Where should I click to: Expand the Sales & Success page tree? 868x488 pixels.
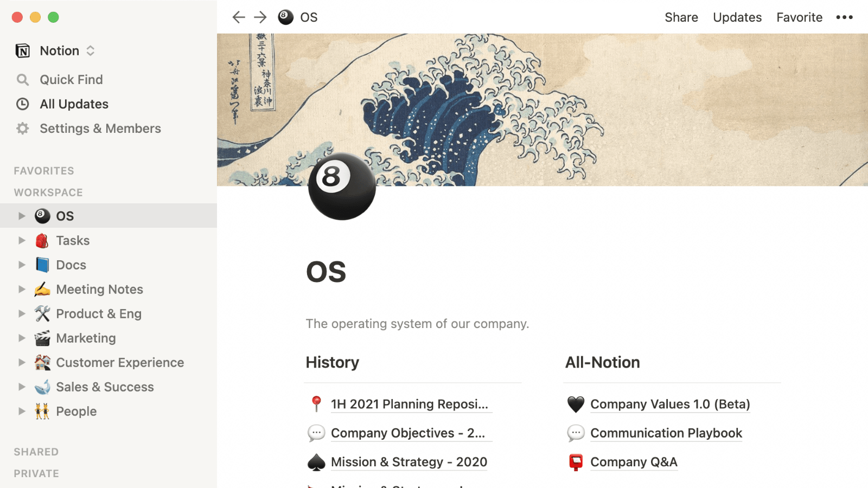click(x=22, y=387)
